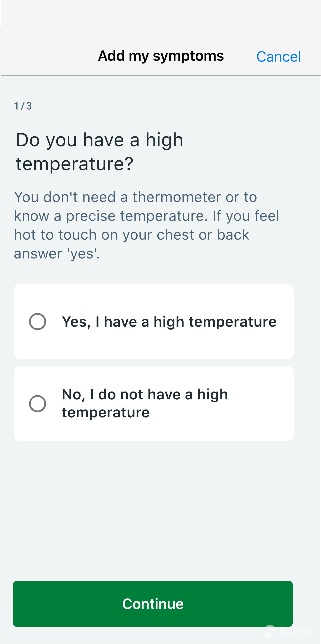Click the quoted 'yes' in the helper text
Viewport: 321px width, 644px height.
[x=83, y=254]
